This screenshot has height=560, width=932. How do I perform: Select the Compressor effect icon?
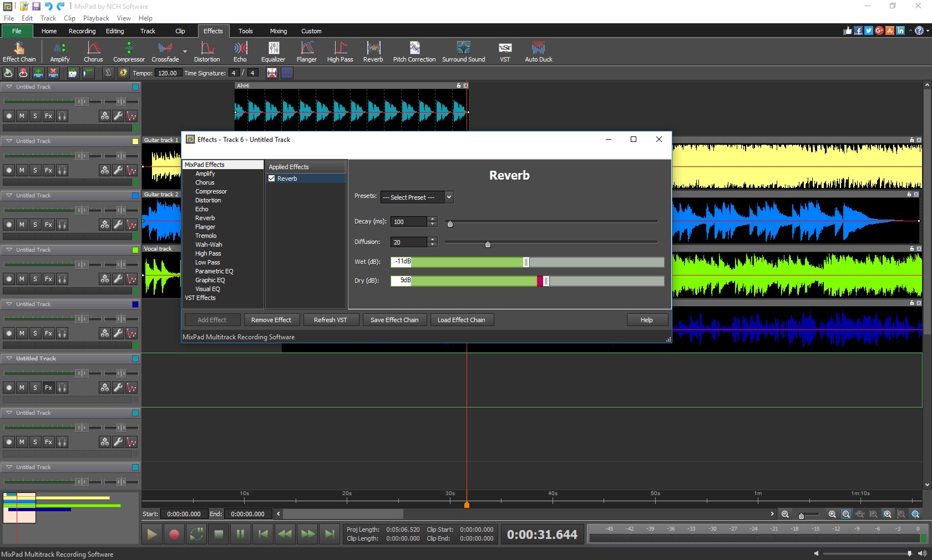(x=128, y=51)
